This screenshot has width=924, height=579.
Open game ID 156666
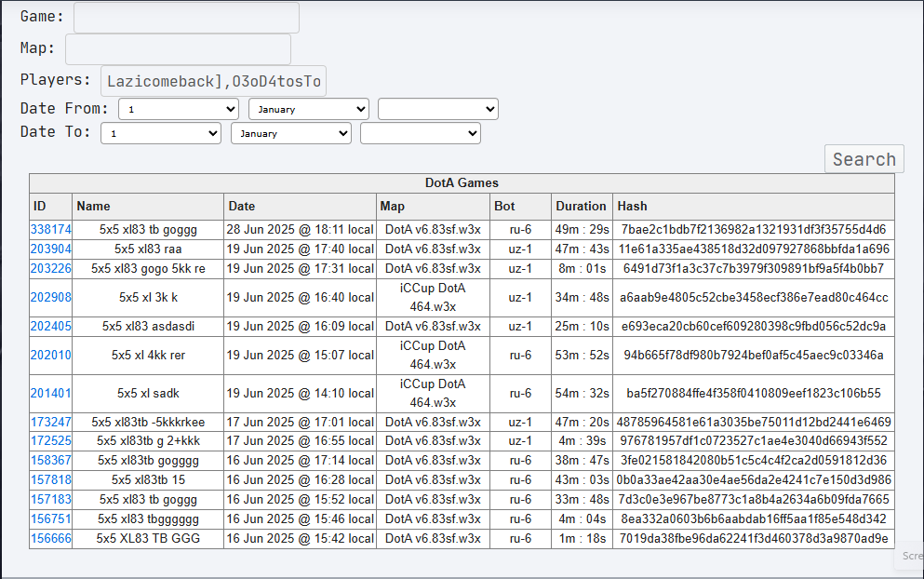click(50, 538)
